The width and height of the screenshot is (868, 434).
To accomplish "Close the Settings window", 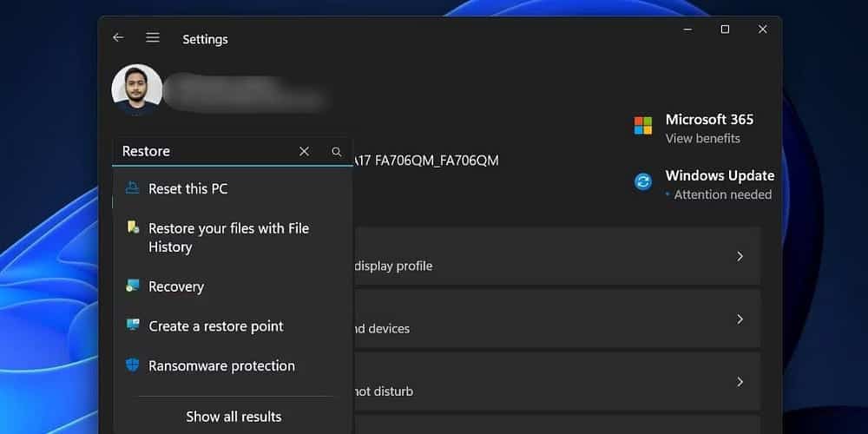I will [762, 30].
